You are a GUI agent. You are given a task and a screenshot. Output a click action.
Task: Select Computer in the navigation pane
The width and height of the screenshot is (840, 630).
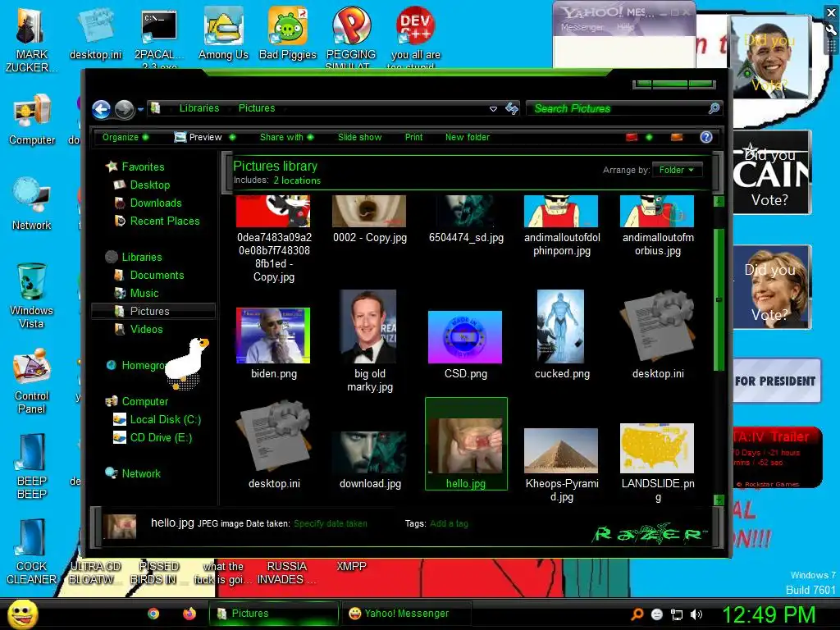coord(144,401)
